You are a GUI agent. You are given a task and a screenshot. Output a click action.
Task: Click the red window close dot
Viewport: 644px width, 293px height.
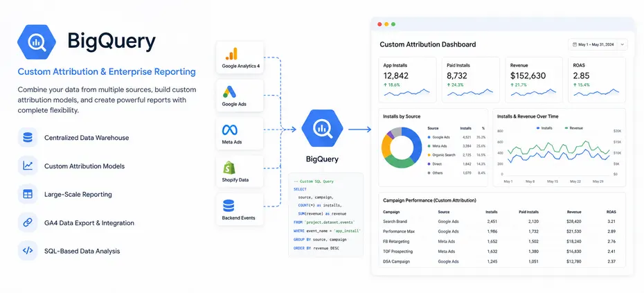point(379,24)
